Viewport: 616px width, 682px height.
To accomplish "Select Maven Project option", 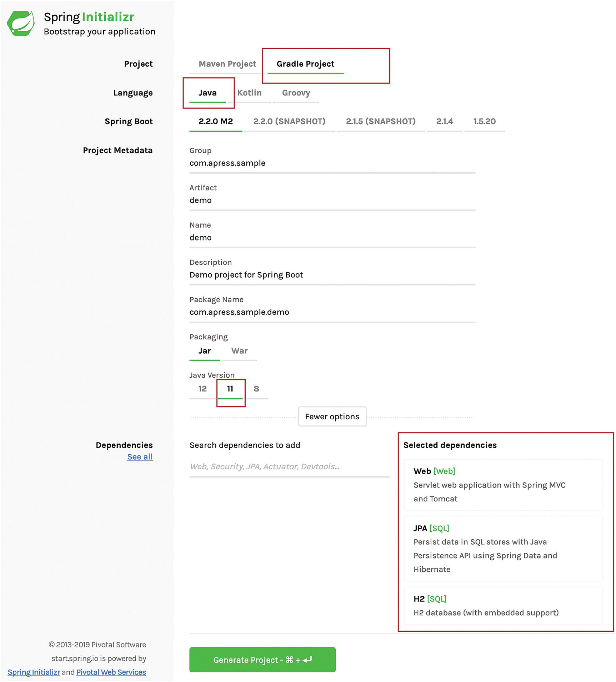I will tap(227, 64).
